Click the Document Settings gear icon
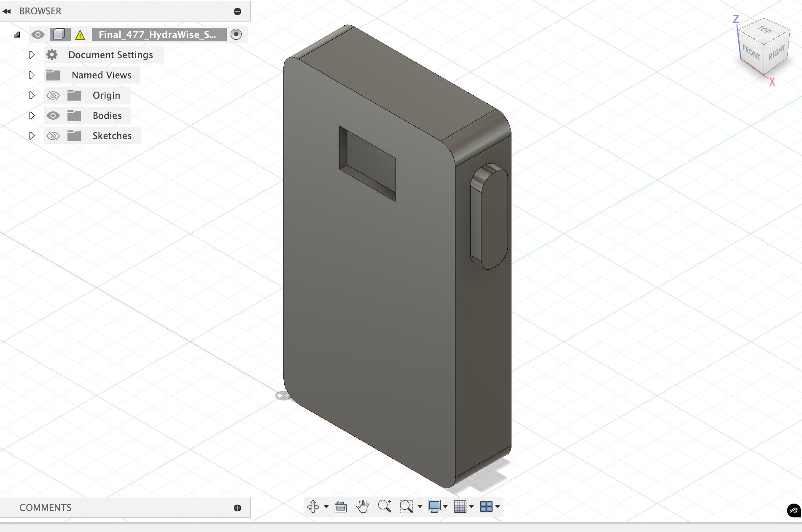This screenshot has height=532, width=802. tap(52, 54)
